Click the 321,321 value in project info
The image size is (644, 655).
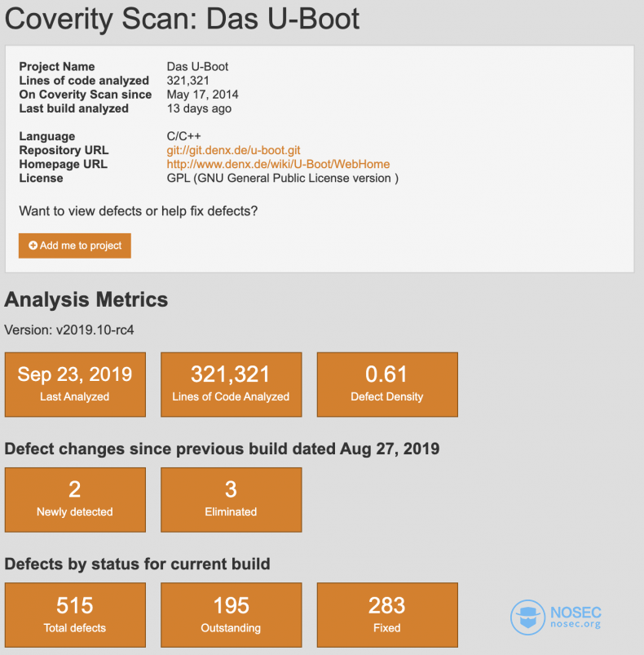pyautogui.click(x=187, y=81)
